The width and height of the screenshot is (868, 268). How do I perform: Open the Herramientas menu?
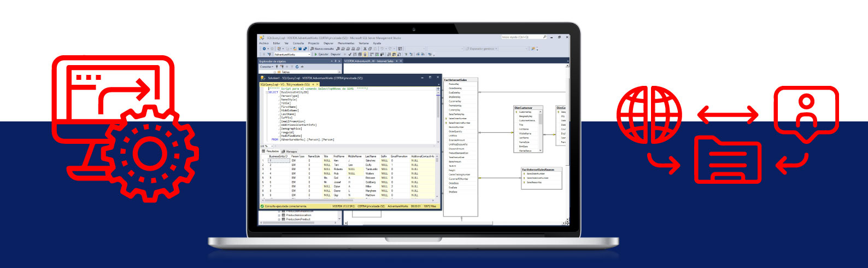345,43
